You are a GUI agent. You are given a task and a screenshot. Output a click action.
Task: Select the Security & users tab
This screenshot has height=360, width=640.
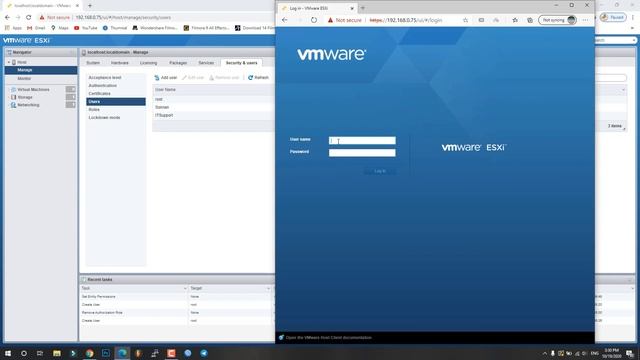click(x=241, y=63)
